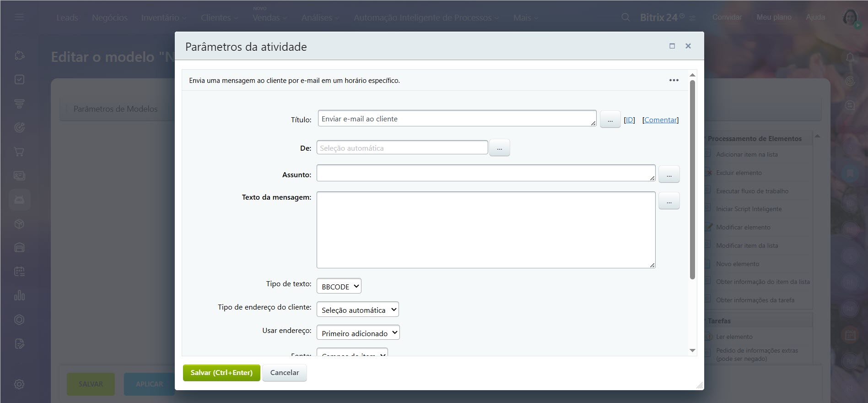Open the target goals icon in the left sidebar
This screenshot has height=403, width=868.
tap(19, 127)
